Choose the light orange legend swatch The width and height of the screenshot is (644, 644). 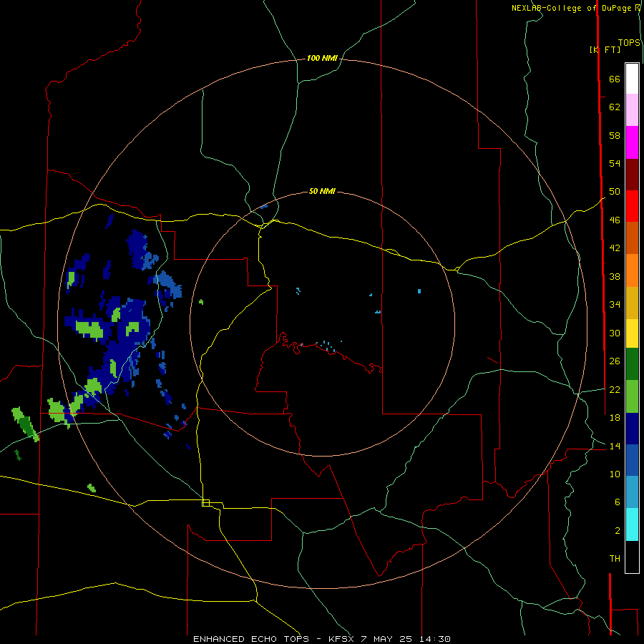tap(632, 270)
